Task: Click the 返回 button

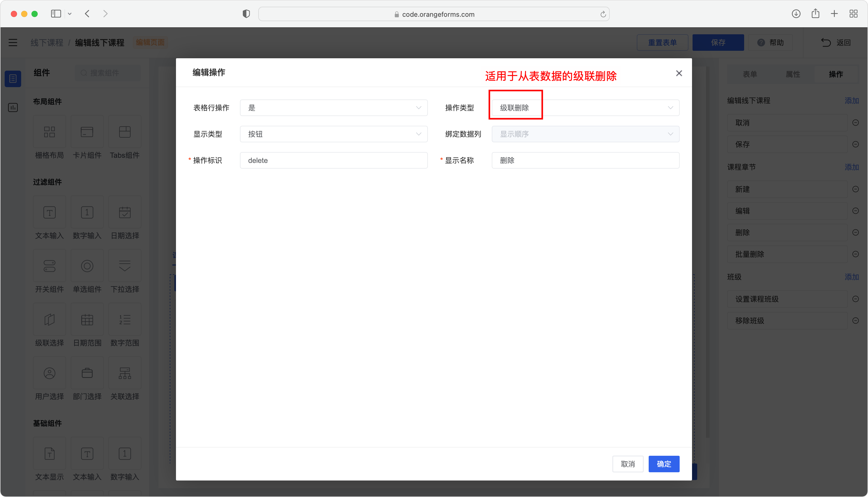Action: pos(835,43)
